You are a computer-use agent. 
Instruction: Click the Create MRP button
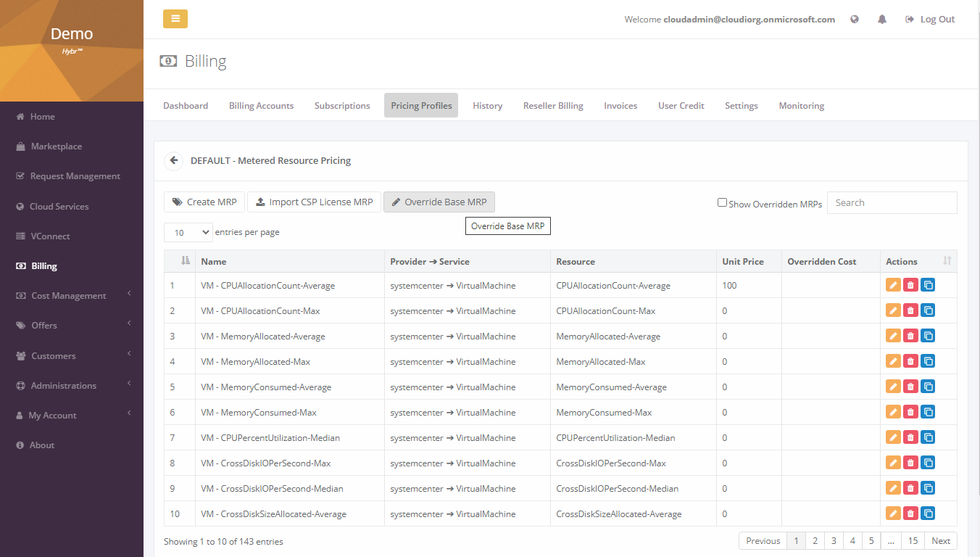coord(204,202)
